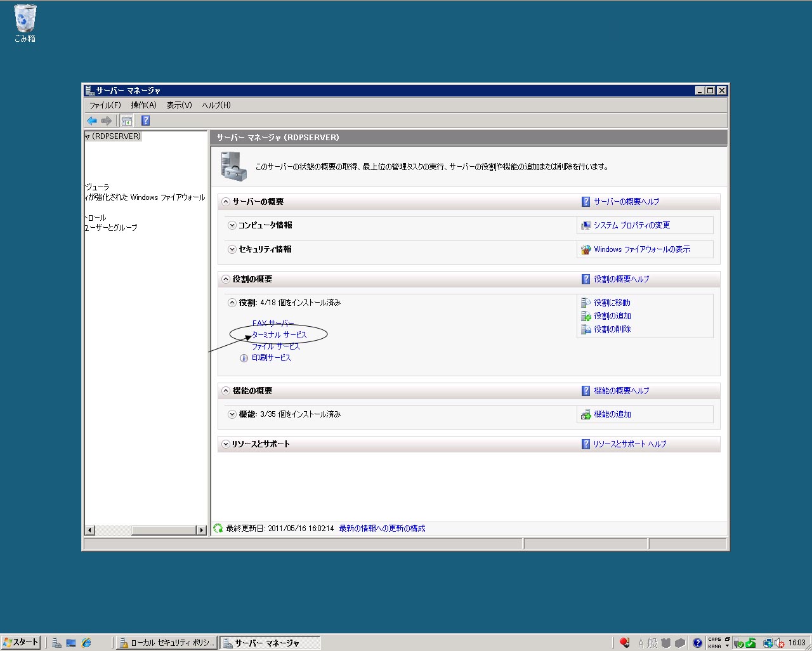Select the (RDPSERVER) root tree node

pos(113,136)
